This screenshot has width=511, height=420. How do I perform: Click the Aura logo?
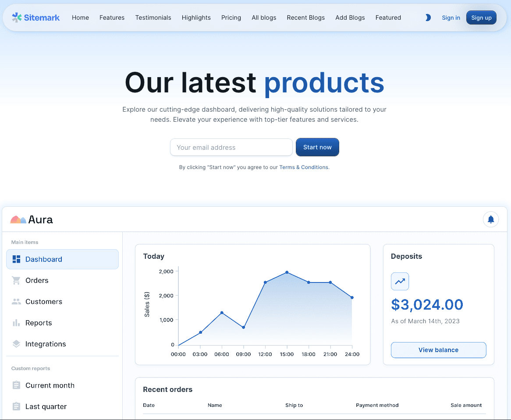tap(32, 219)
